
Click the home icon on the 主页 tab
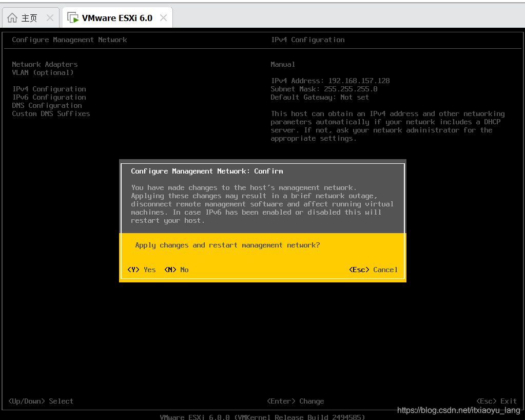click(12, 18)
